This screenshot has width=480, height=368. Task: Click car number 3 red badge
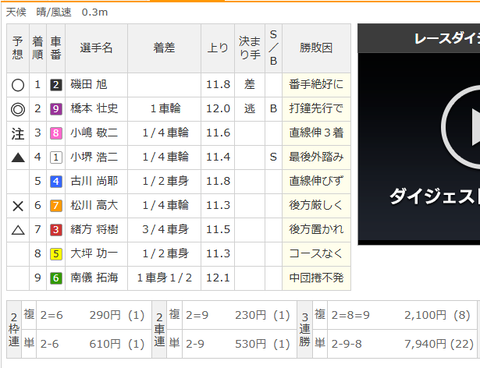[56, 230]
